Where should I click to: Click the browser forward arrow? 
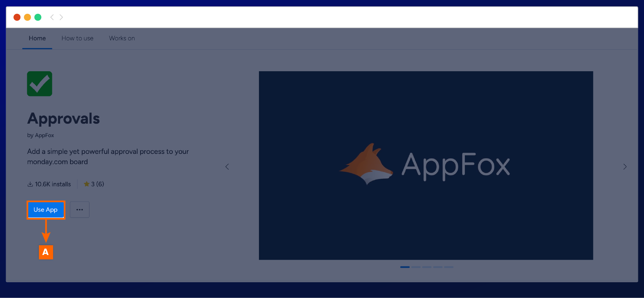61,17
